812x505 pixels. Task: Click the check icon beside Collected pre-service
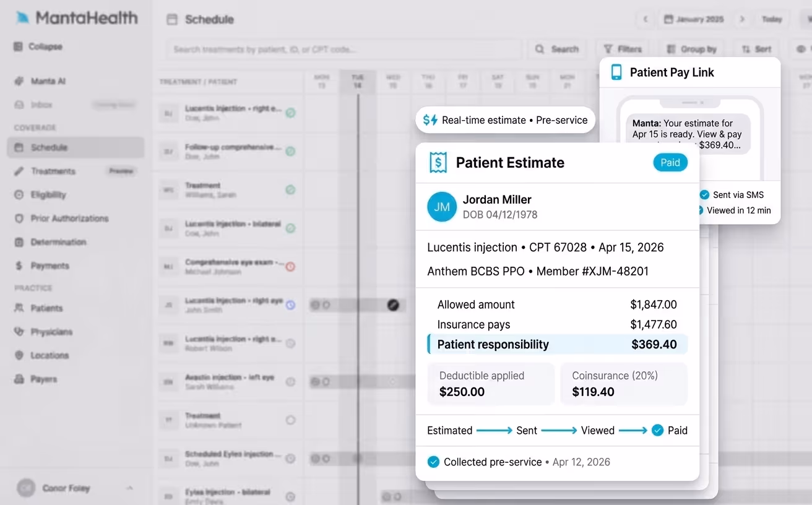[433, 462]
